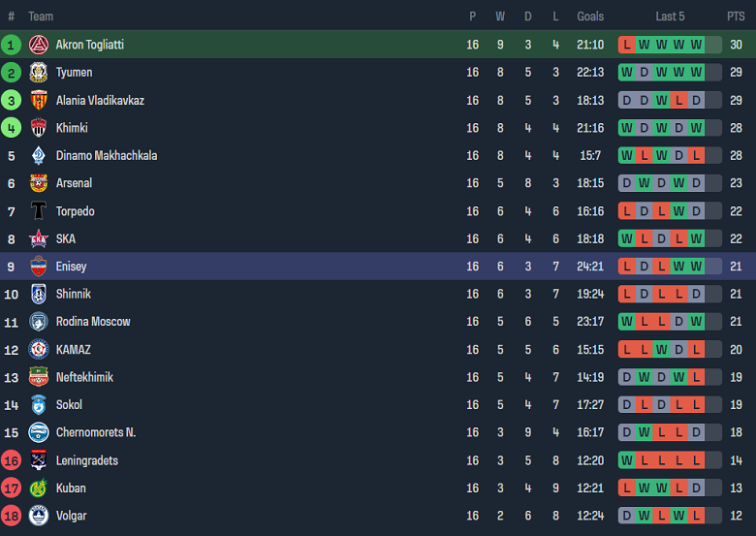The height and width of the screenshot is (536, 756).
Task: Click the Akron Togliatti club crest
Action: [x=39, y=45]
